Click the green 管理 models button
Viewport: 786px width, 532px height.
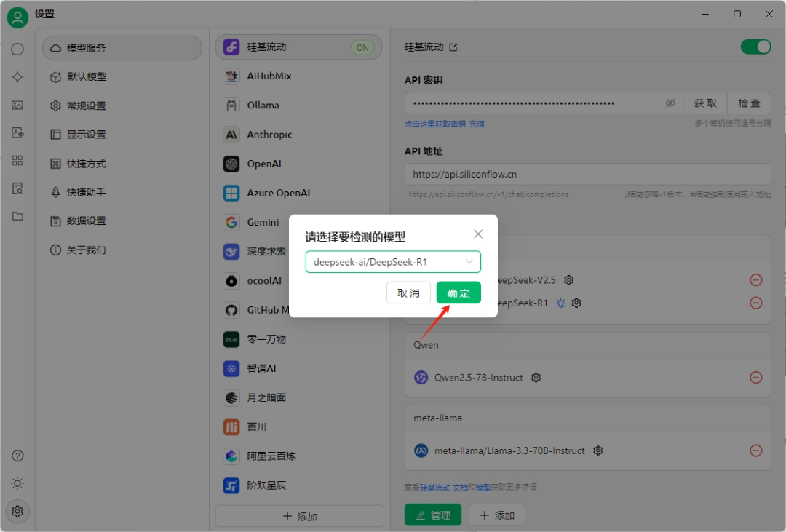click(433, 515)
